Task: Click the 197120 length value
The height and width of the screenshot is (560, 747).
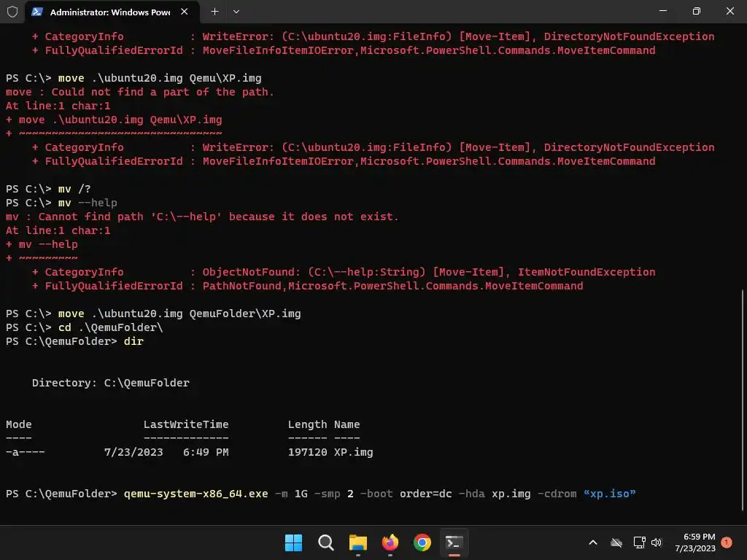Action: coord(307,452)
